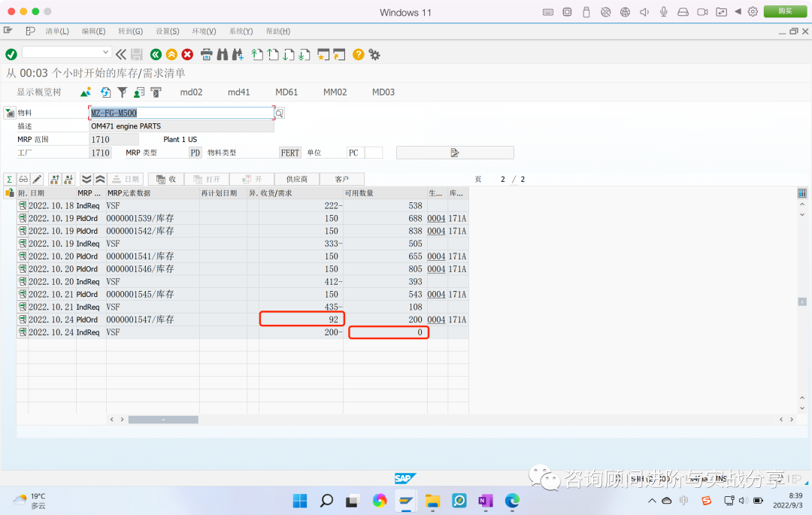The height and width of the screenshot is (515, 812).
Task: Click the green Enter checkmark icon
Action: click(11, 54)
